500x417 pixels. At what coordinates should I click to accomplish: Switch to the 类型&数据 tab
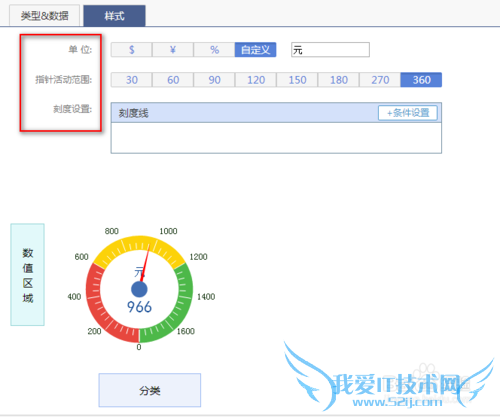[x=45, y=15]
